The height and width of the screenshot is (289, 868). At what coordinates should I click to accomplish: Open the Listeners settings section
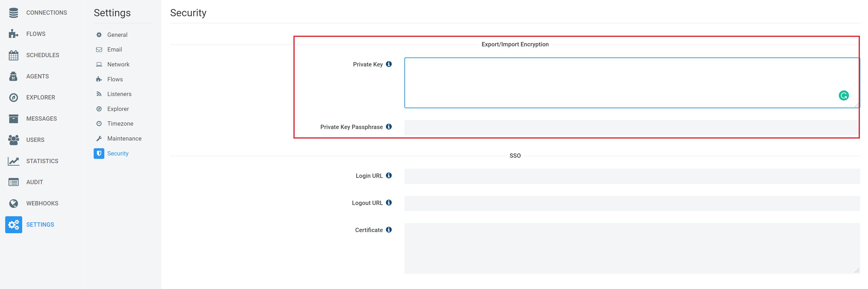(x=119, y=94)
